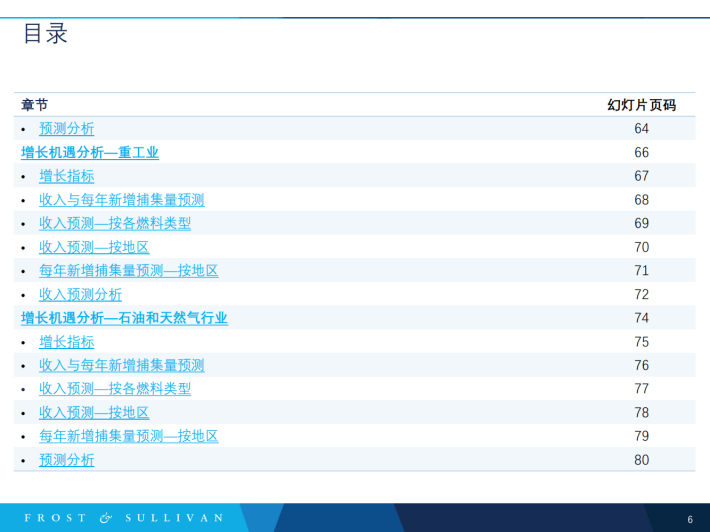Viewport: 710px width, 532px height.
Task: Select page number 76
Action: [x=642, y=365]
